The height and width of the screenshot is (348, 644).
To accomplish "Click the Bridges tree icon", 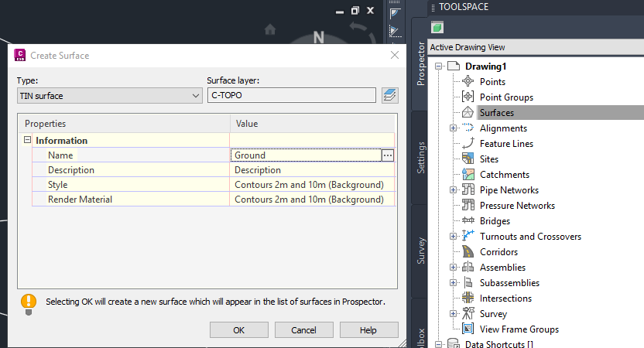I will (468, 220).
